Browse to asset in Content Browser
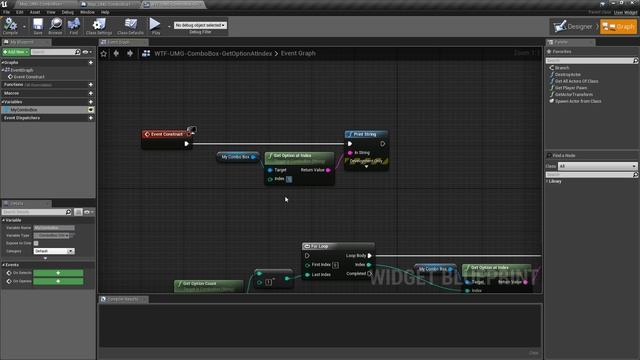 (x=55, y=26)
